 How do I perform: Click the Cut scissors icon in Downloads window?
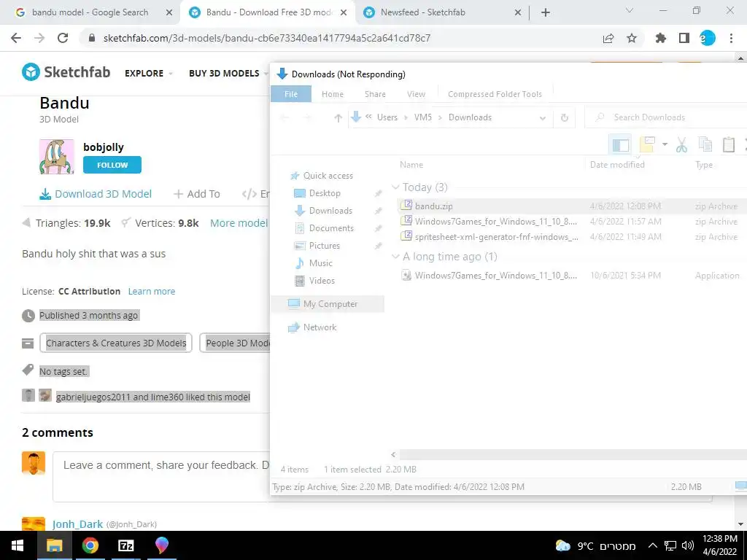click(x=682, y=145)
